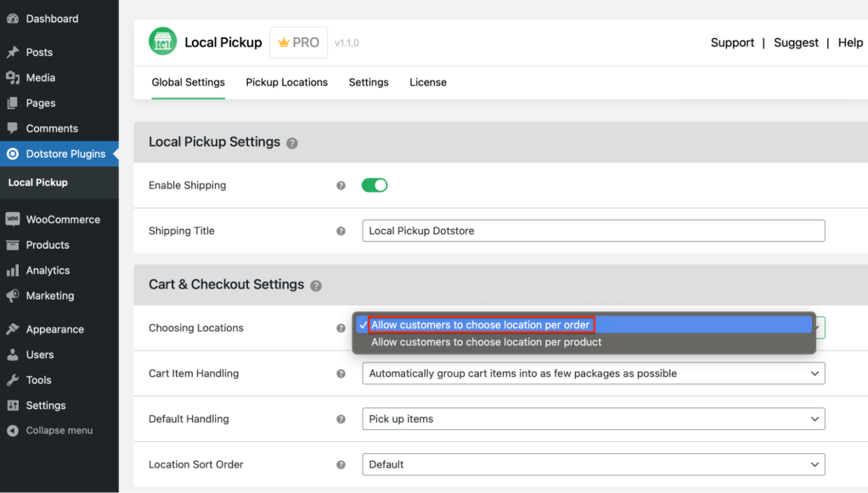The width and height of the screenshot is (868, 493).
Task: Open the Default Handling dropdown
Action: [x=593, y=419]
